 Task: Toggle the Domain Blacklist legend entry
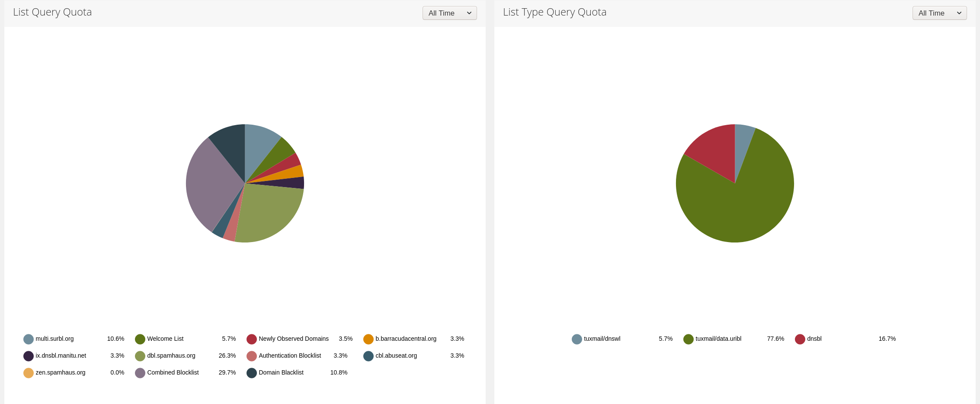tap(281, 372)
